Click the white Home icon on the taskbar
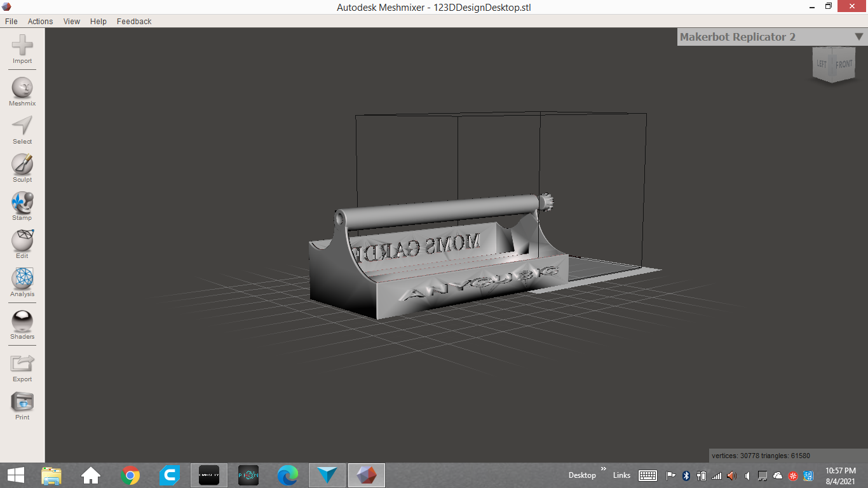The width and height of the screenshot is (868, 488). tap(91, 475)
